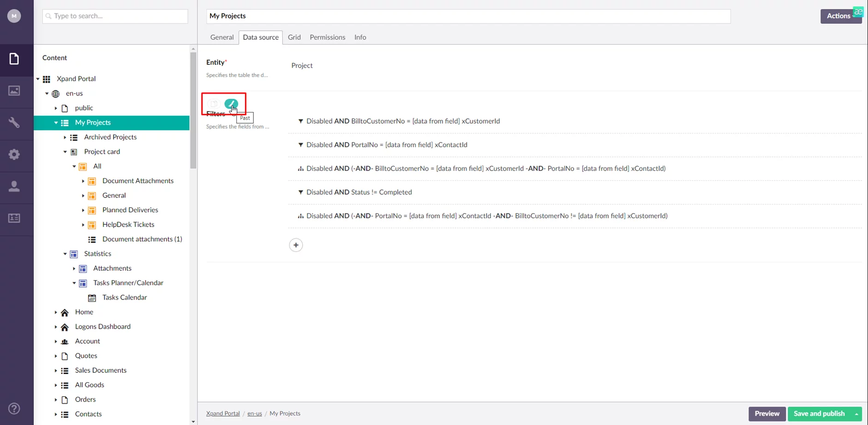This screenshot has width=868, height=425.
Task: Open the Users section icon
Action: [x=14, y=186]
